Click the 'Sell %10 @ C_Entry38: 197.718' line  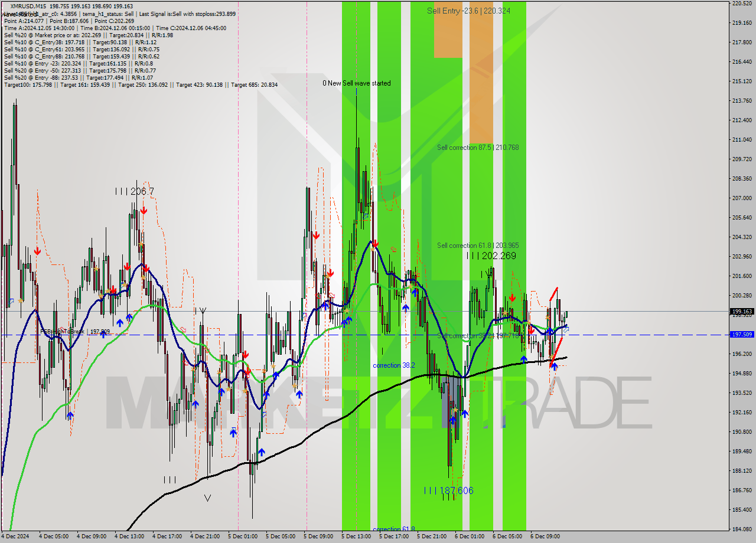[x=80, y=42]
